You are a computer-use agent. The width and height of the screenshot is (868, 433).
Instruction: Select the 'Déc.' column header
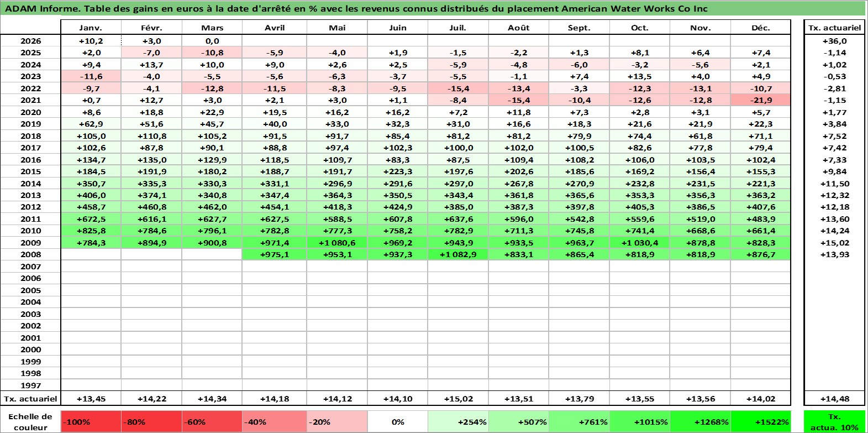click(761, 28)
